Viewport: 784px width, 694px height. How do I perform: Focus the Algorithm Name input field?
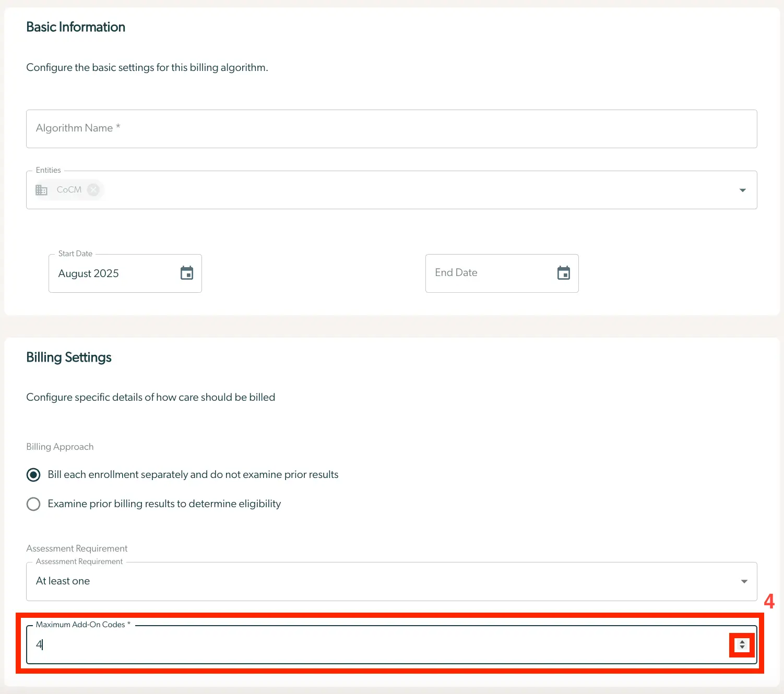(391, 128)
